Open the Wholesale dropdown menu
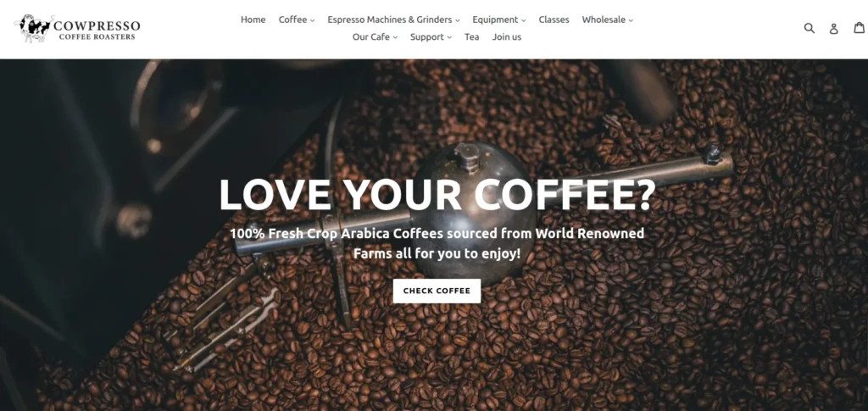This screenshot has width=868, height=411. pyautogui.click(x=607, y=19)
